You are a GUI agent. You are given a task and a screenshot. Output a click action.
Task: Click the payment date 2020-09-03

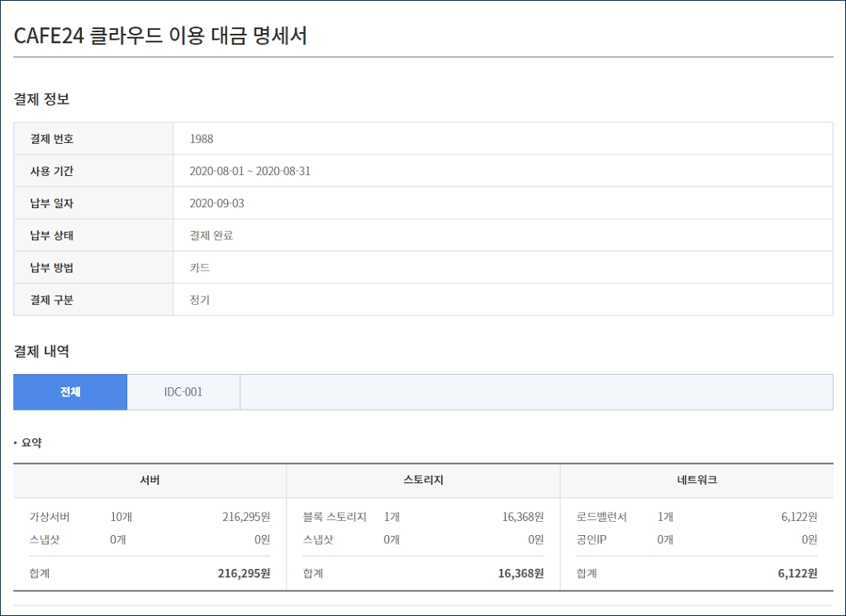coord(216,203)
